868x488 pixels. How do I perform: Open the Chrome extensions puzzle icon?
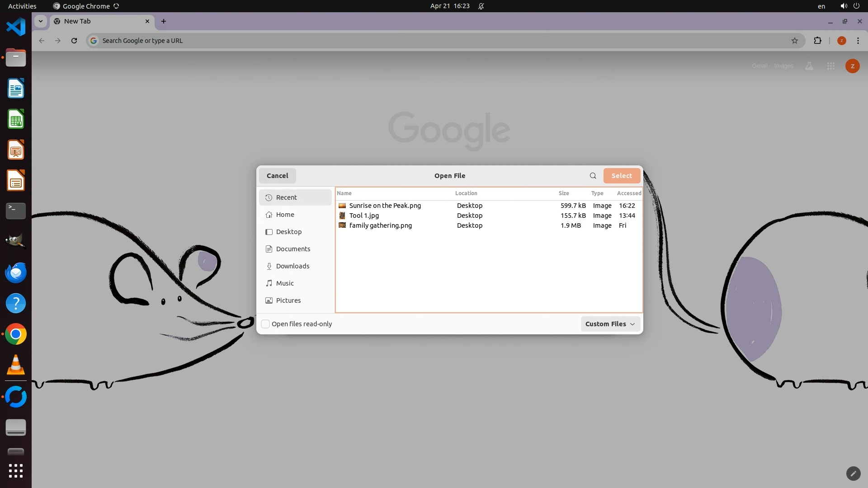click(x=817, y=41)
